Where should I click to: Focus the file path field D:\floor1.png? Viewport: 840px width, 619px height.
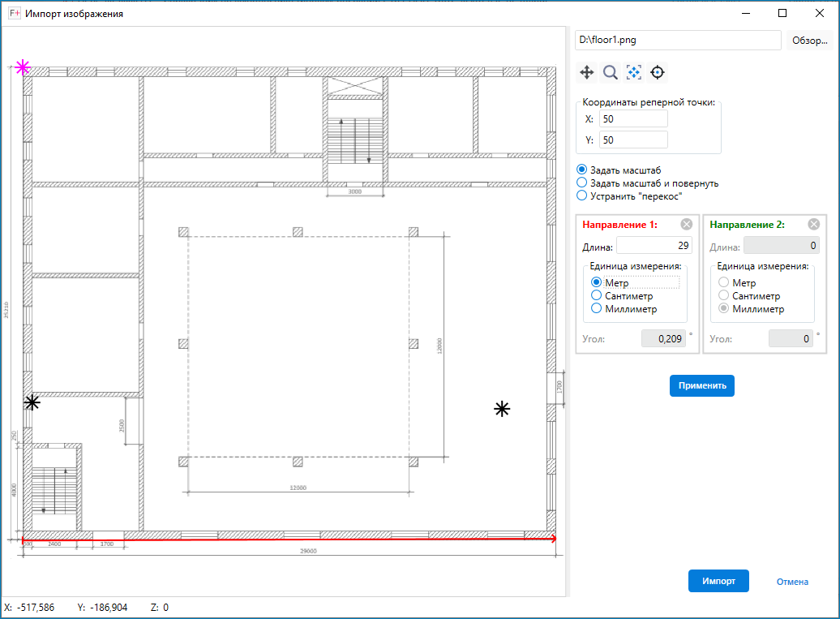tap(678, 41)
